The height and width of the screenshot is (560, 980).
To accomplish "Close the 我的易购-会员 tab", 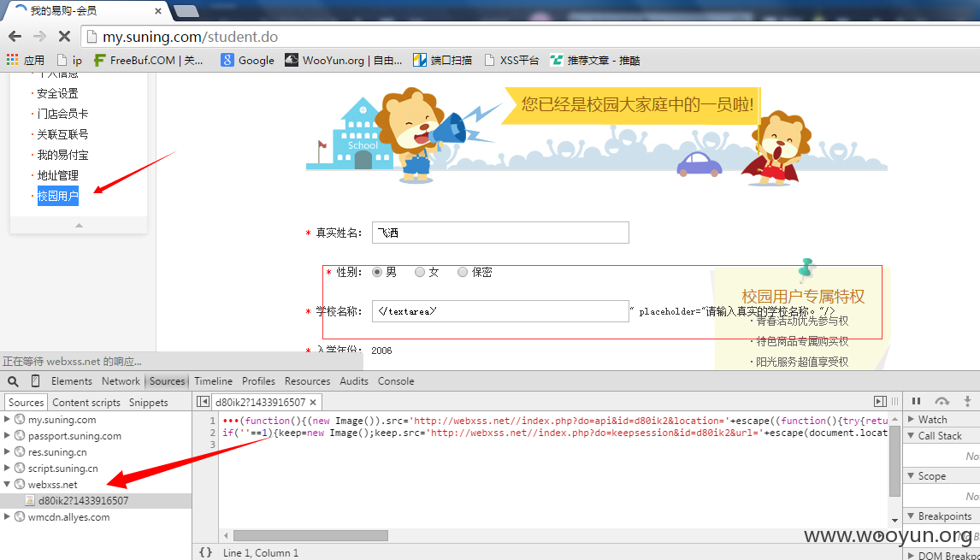I will pyautogui.click(x=157, y=10).
